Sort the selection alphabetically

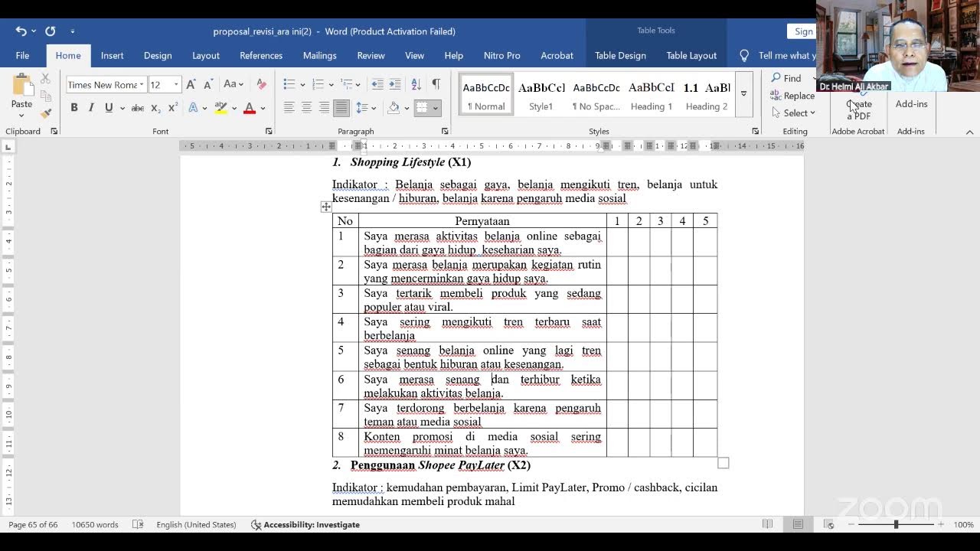(x=416, y=84)
